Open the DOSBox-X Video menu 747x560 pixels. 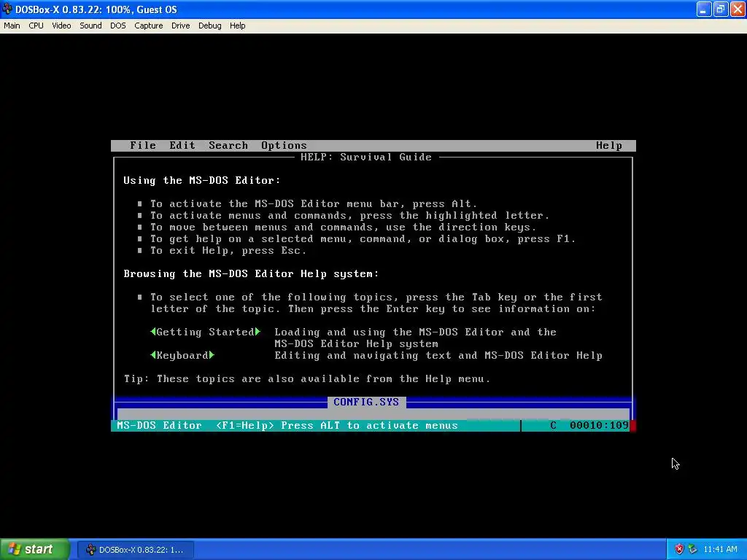(61, 26)
